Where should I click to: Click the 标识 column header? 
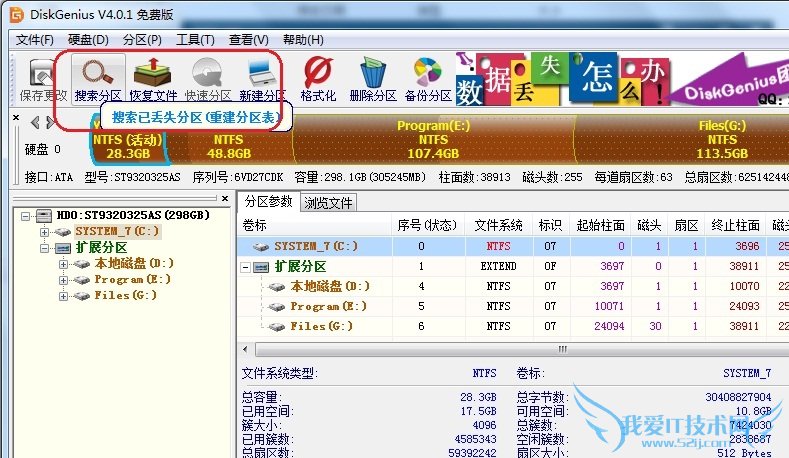click(x=550, y=225)
